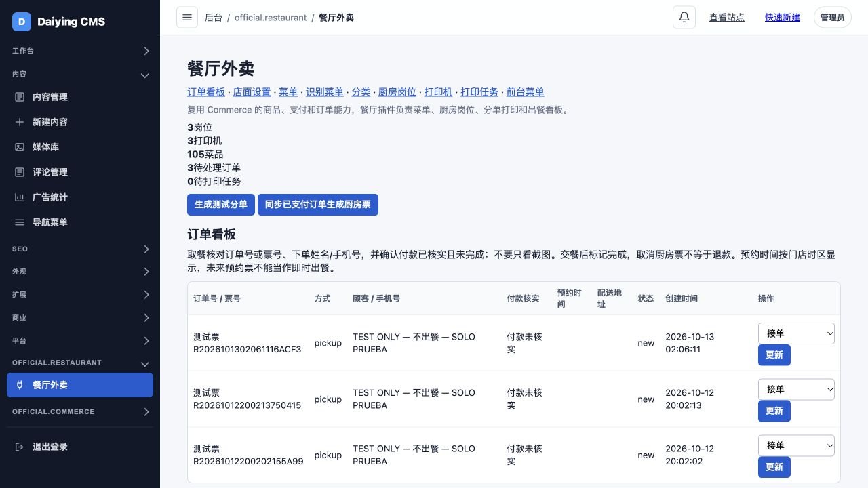Screen dimensions: 868x488
Task: Open the 店面设置 tab link
Action: point(252,92)
